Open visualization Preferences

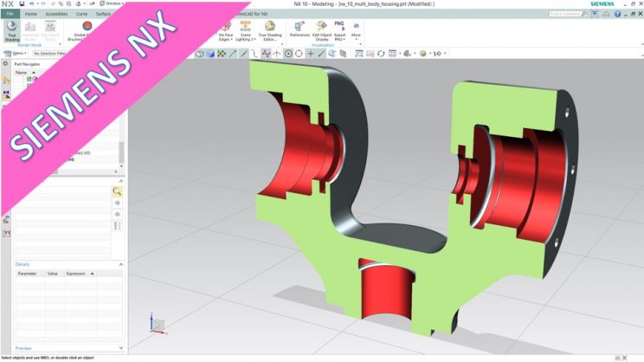(299, 30)
